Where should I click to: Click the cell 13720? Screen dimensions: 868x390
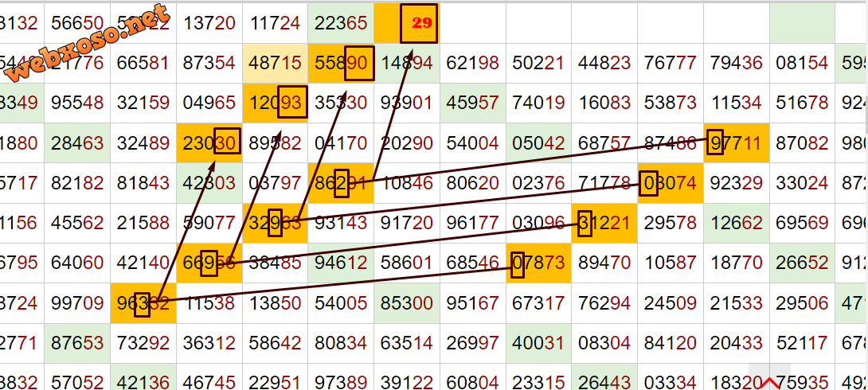[x=209, y=22]
